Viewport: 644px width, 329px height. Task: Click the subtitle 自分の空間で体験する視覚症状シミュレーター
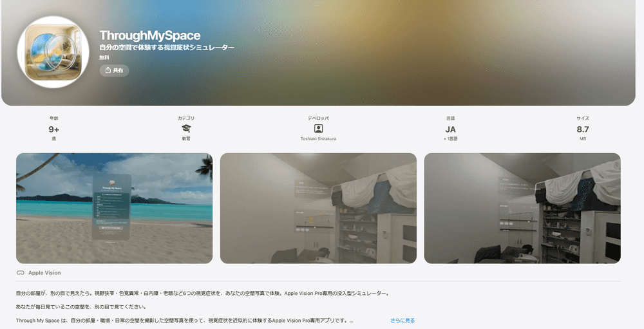pos(167,48)
